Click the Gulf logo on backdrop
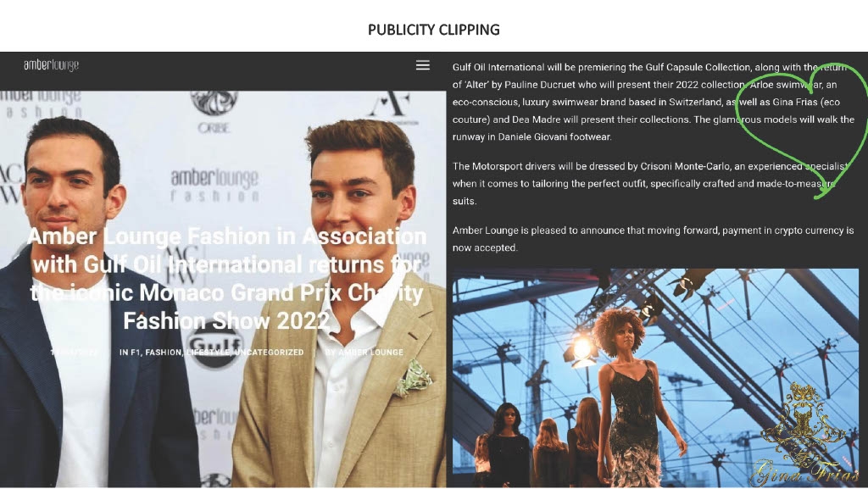Image resolution: width=868 pixels, height=489 pixels. pos(216,347)
